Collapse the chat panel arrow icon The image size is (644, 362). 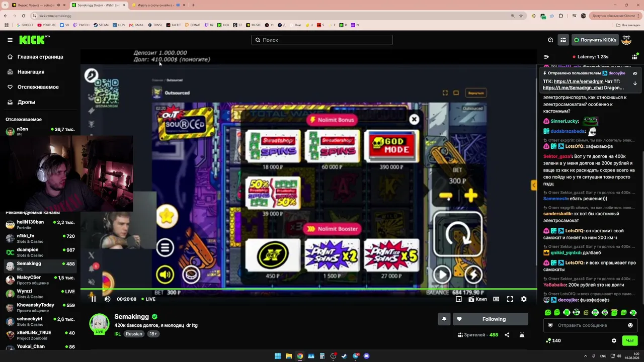click(546, 57)
